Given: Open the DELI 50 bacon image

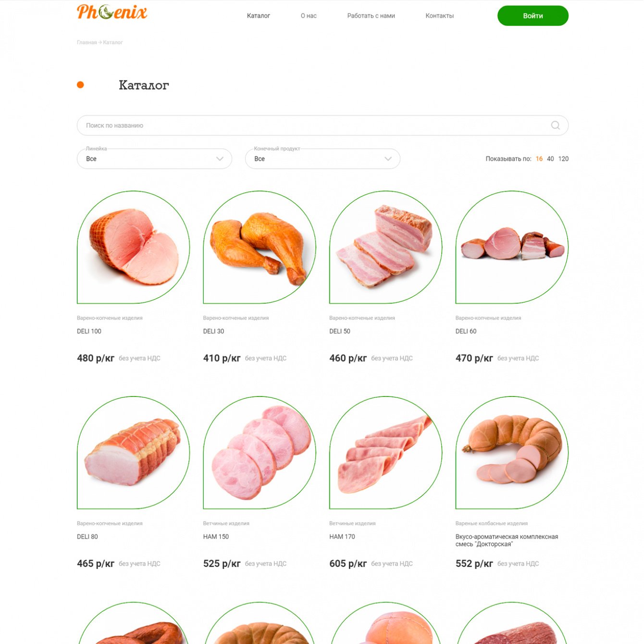Looking at the screenshot, I should (x=386, y=247).
